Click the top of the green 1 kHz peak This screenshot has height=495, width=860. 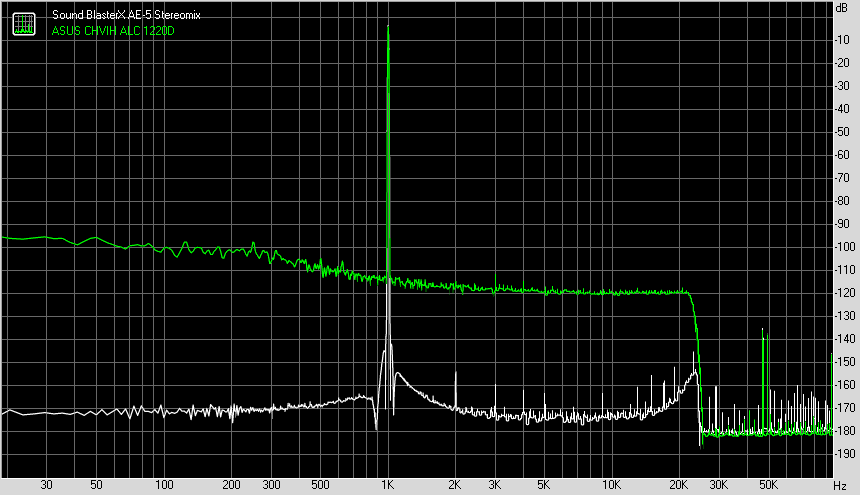click(x=388, y=26)
